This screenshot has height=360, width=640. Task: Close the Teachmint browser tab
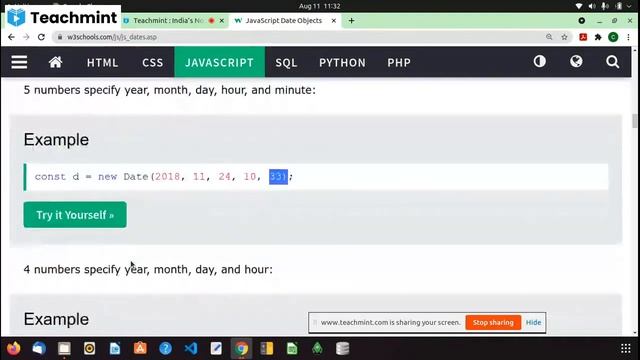pyautogui.click(x=222, y=20)
